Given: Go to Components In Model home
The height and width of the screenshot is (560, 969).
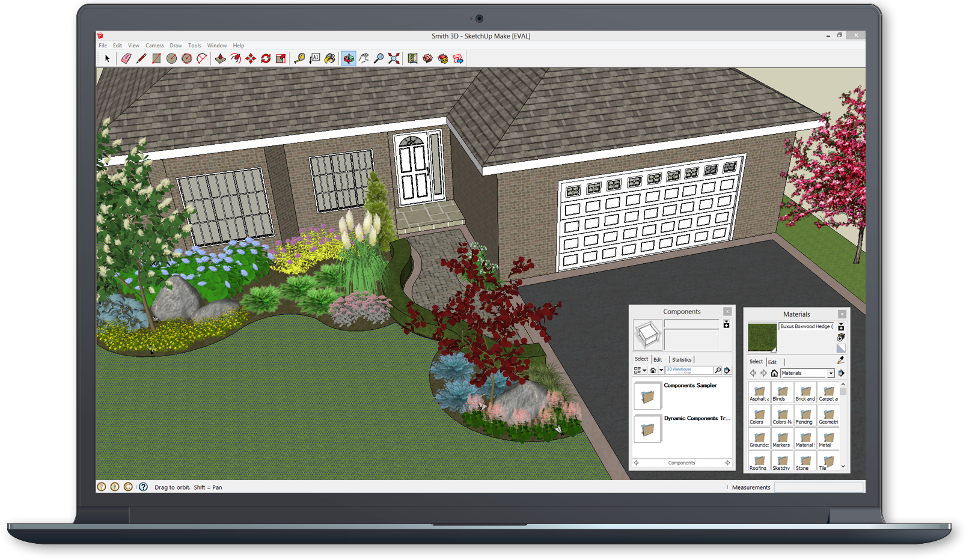Looking at the screenshot, I should [x=653, y=371].
